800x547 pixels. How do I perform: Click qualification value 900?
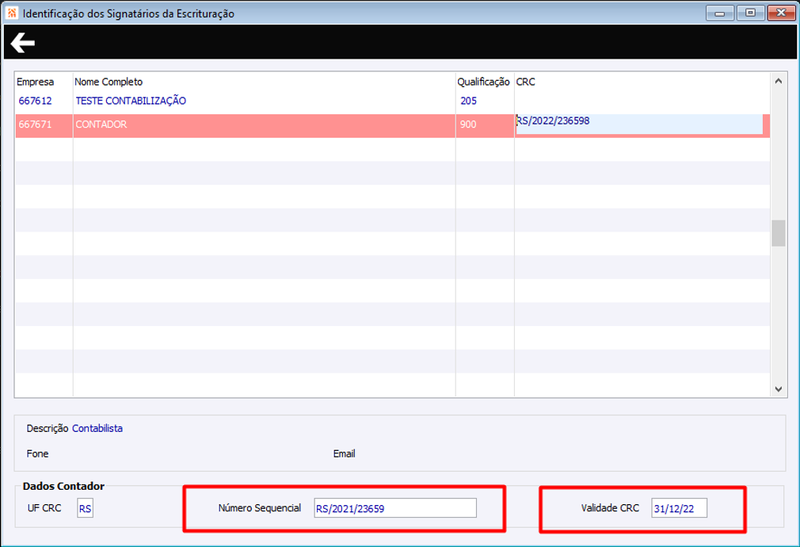[468, 124]
